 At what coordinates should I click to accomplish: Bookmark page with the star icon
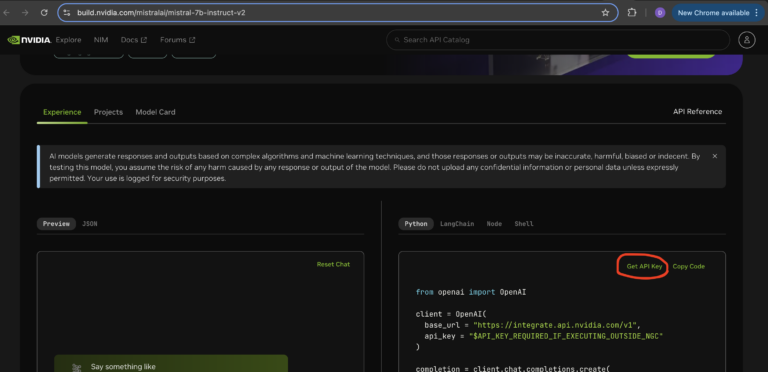605,13
